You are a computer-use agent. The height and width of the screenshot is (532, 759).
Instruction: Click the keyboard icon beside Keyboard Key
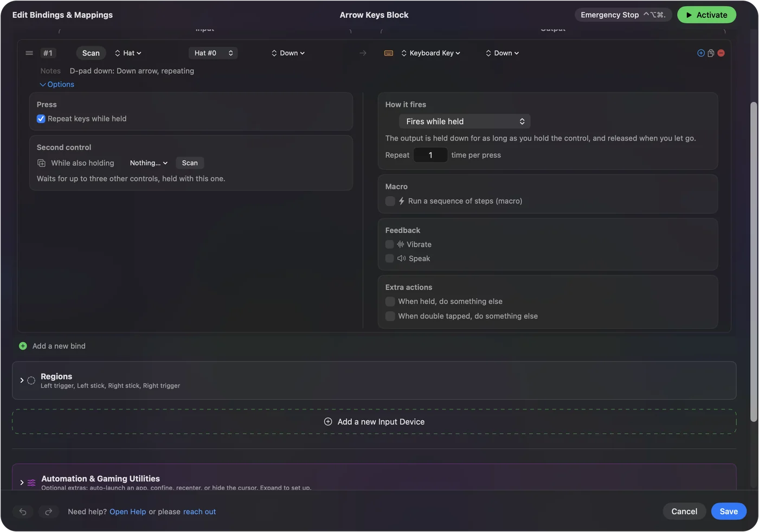pyautogui.click(x=389, y=53)
